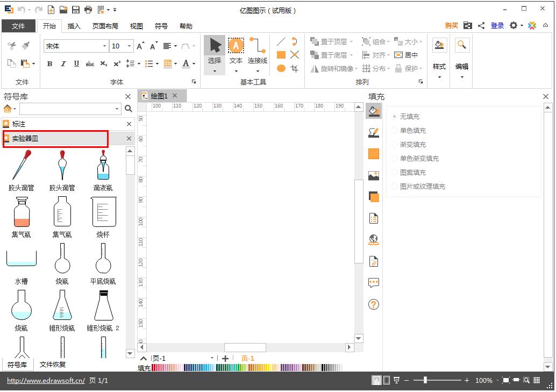Expand the font size dropdown

pos(129,46)
